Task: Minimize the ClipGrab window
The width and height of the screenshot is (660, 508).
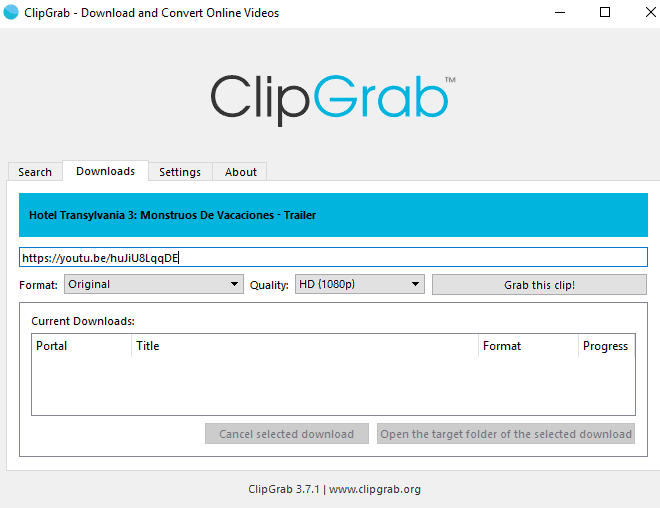Action: (560, 13)
